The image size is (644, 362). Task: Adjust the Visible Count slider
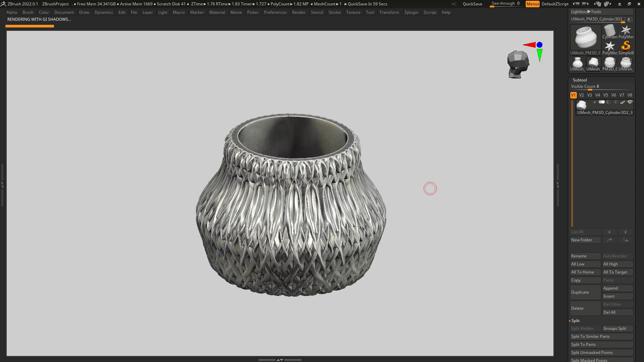tap(602, 87)
